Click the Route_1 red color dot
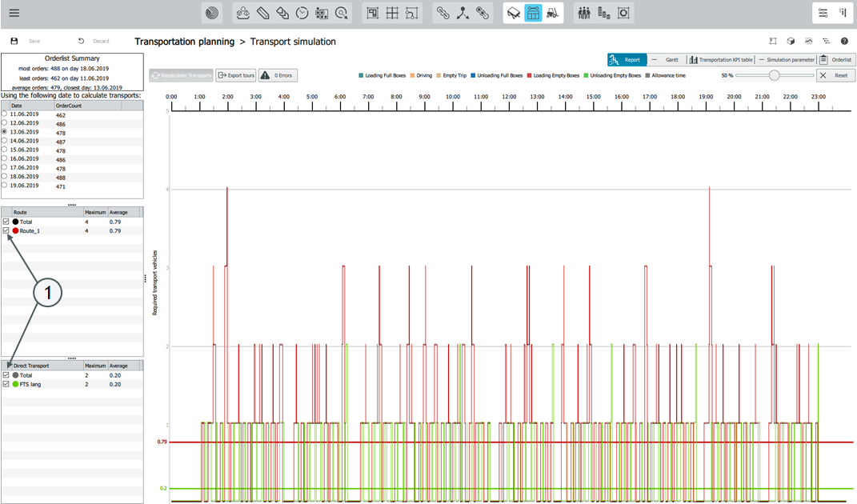 (15, 230)
